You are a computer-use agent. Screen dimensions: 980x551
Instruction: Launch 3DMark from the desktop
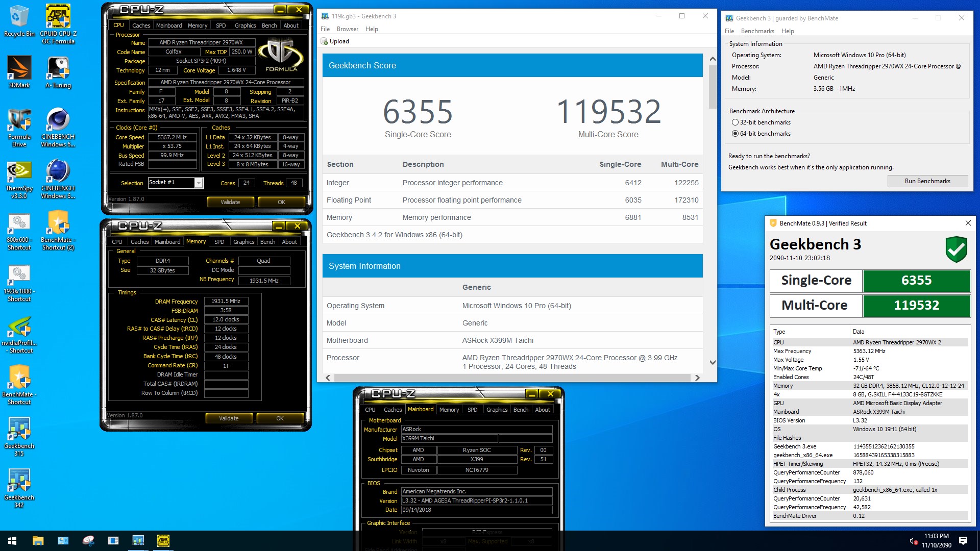(19, 72)
